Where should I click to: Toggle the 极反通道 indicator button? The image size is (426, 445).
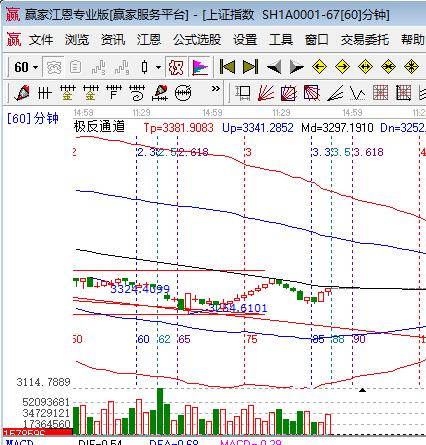176,67
